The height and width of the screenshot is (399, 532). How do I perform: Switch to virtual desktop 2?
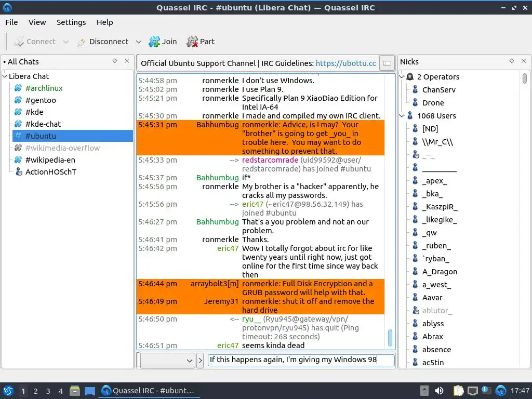[x=36, y=391]
